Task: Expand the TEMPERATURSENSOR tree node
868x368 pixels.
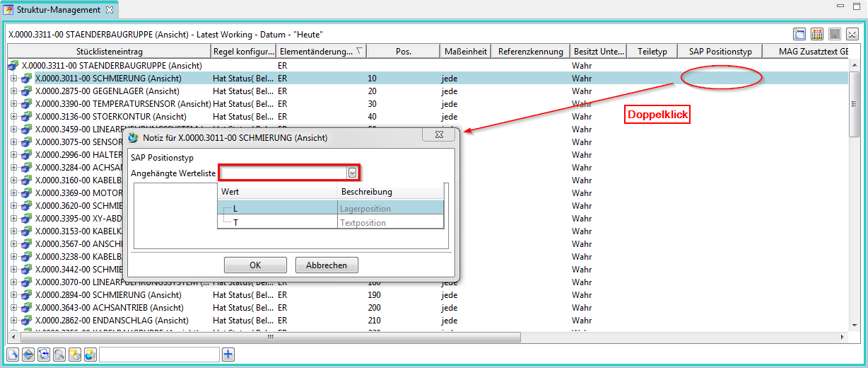Action: pyautogui.click(x=13, y=104)
